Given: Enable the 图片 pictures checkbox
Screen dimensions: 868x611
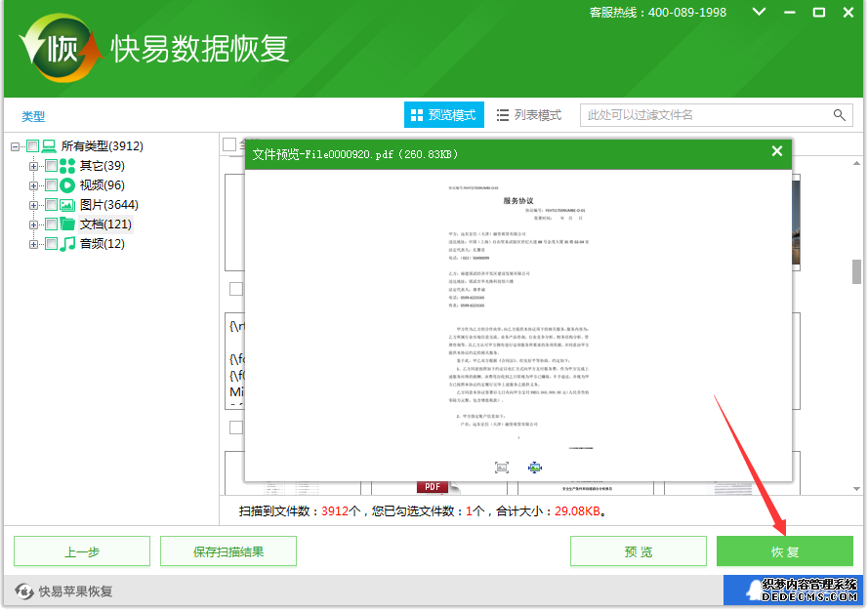Looking at the screenshot, I should 51,205.
